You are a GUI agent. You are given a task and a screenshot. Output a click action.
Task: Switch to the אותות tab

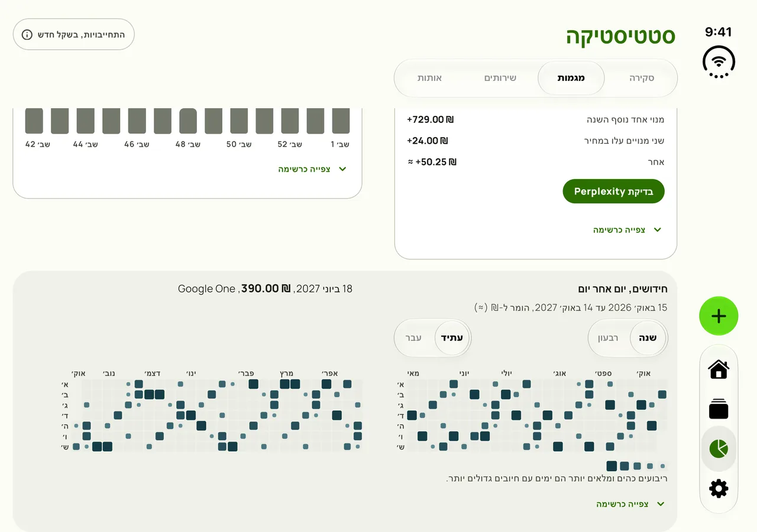click(x=429, y=78)
